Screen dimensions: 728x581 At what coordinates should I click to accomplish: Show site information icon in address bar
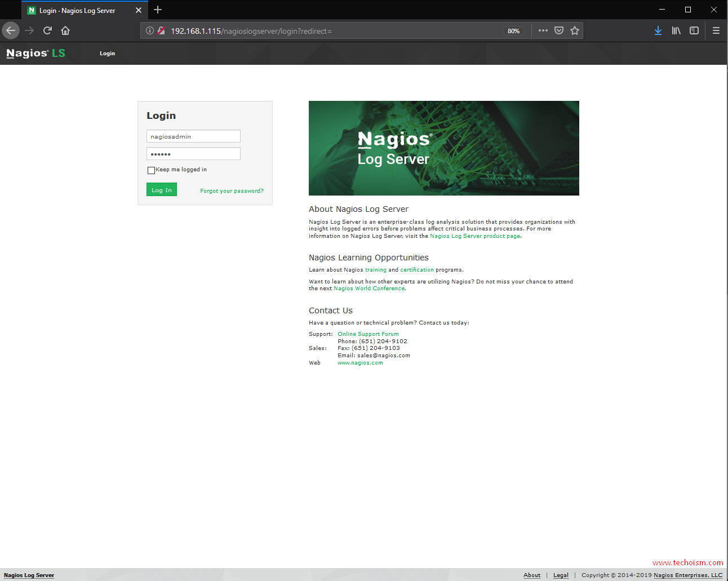(150, 30)
